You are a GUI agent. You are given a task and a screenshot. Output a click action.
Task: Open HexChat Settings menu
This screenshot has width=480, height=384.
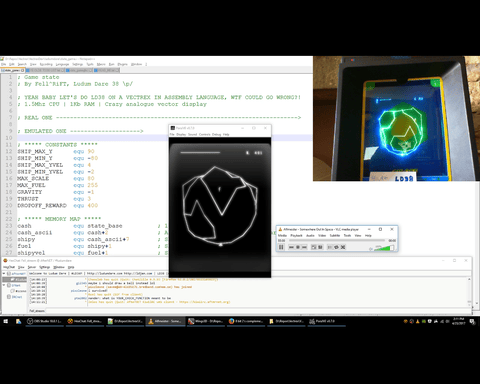[x=44, y=267]
